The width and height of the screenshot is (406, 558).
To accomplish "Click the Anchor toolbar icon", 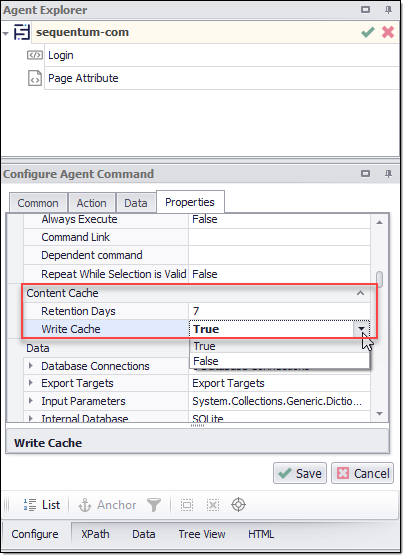I will click(x=85, y=505).
